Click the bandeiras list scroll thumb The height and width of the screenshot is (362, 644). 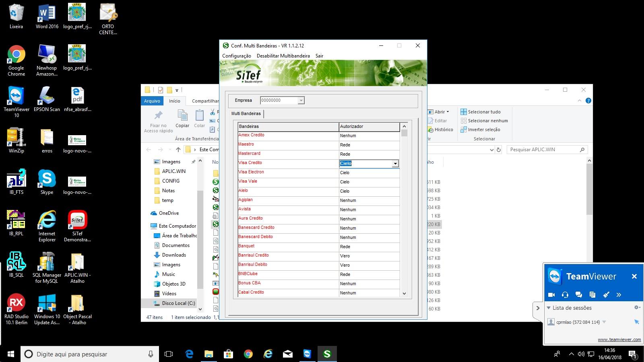[x=405, y=133]
